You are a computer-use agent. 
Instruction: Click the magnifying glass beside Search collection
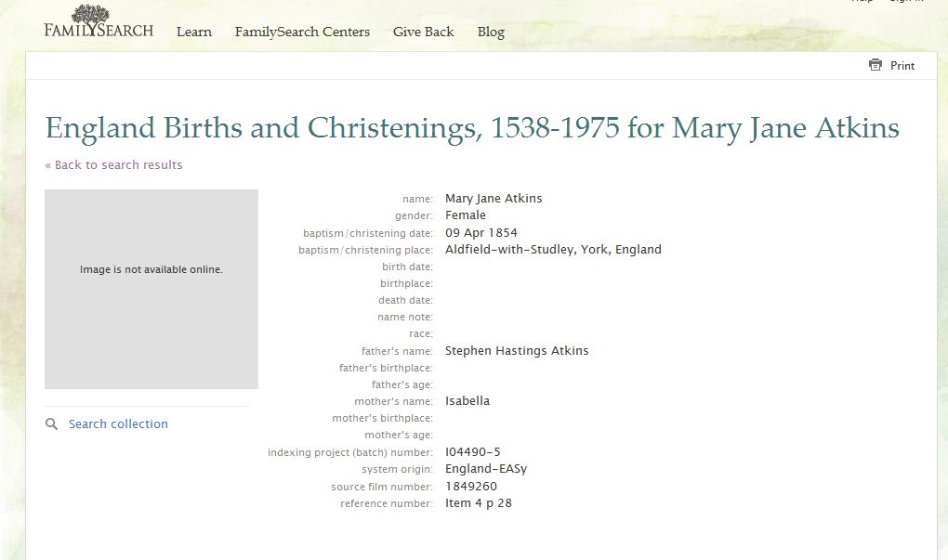coord(52,424)
